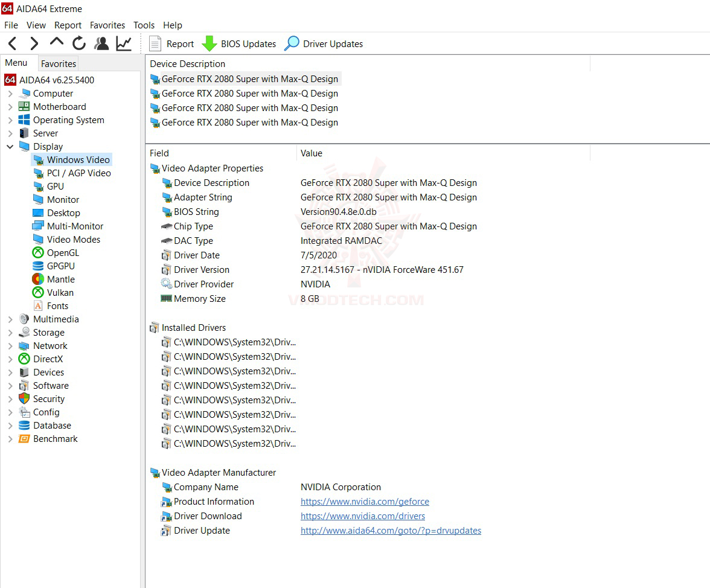
Task: Select the Multi-Monitor icon in Display
Action: (38, 226)
